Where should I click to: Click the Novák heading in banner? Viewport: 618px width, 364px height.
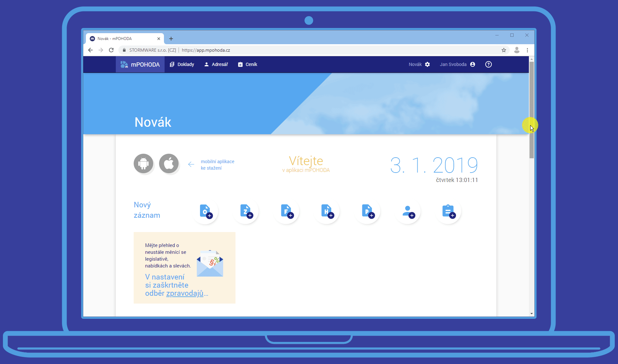(x=153, y=122)
